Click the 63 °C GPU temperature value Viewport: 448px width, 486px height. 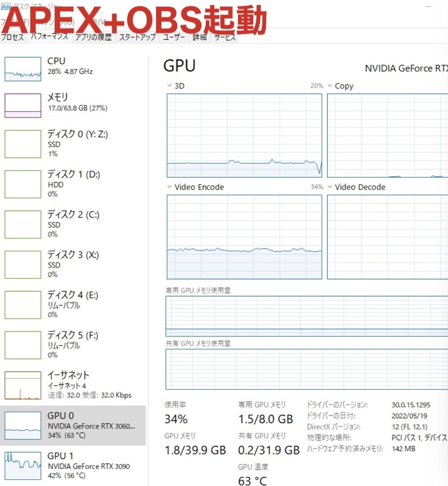[253, 481]
